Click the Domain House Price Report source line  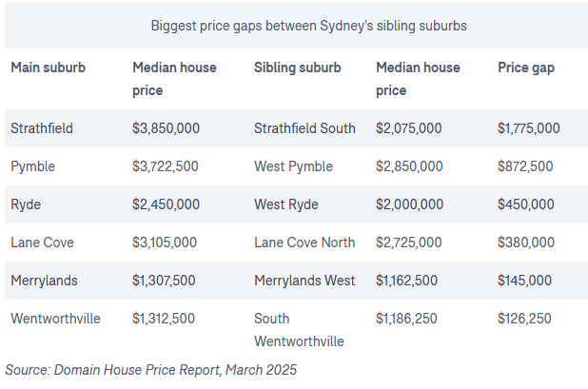coord(152,368)
